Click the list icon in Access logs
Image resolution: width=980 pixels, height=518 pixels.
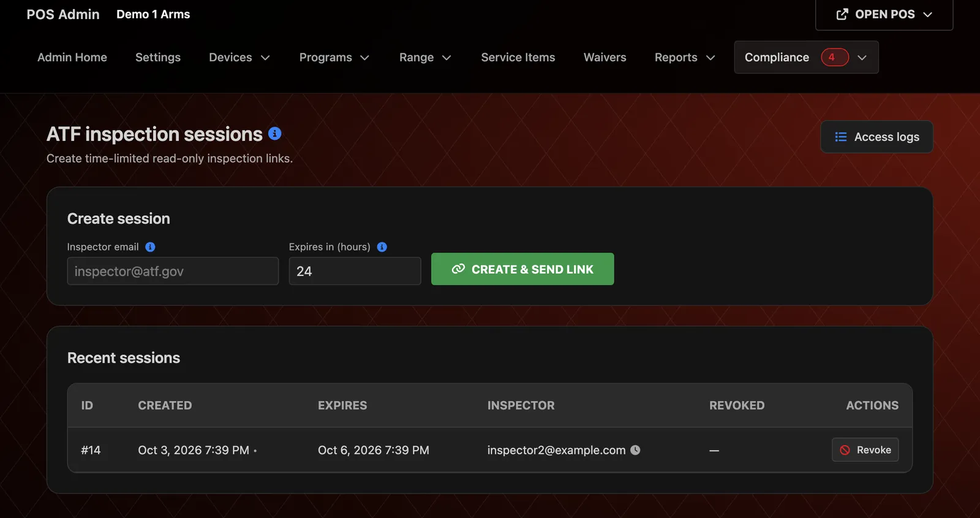[x=841, y=137]
